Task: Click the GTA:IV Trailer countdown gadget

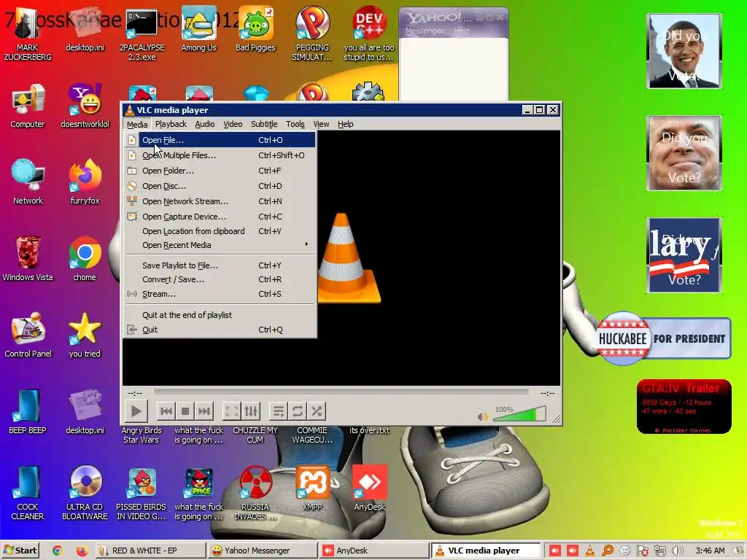Action: click(684, 407)
